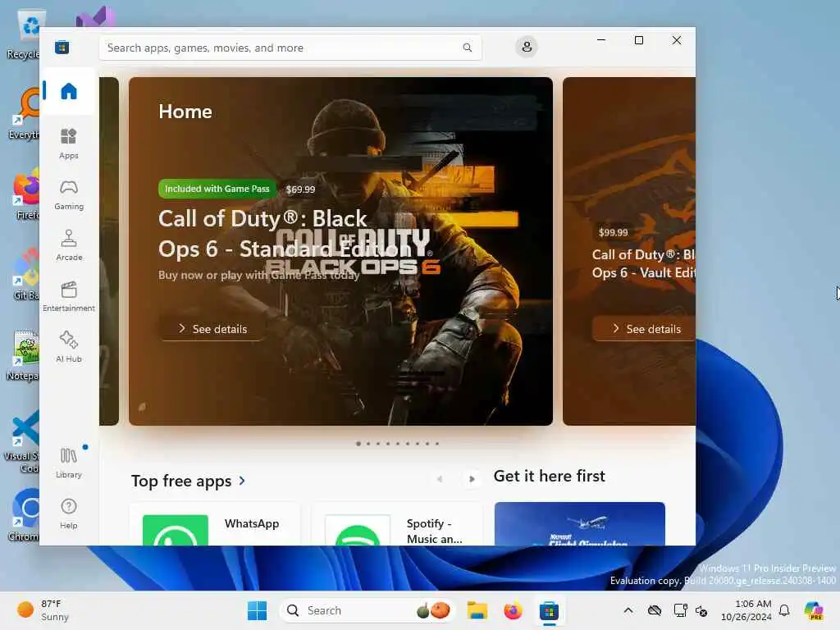
Task: Open the Notepad++ desktop shortcut
Action: tap(22, 356)
